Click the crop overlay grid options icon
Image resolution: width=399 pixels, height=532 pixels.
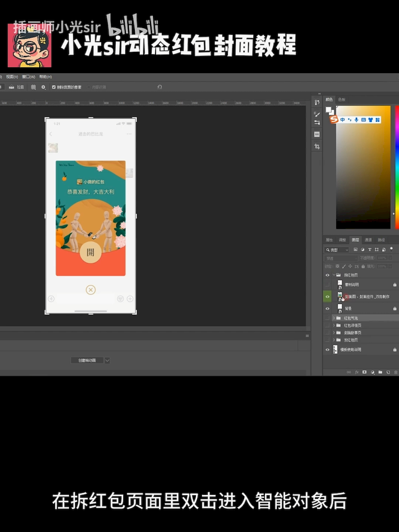click(34, 87)
